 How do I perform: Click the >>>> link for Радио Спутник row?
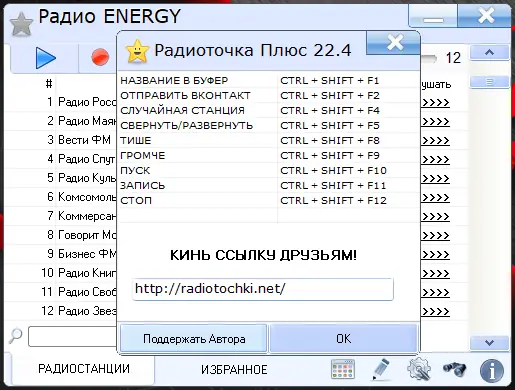(x=435, y=159)
